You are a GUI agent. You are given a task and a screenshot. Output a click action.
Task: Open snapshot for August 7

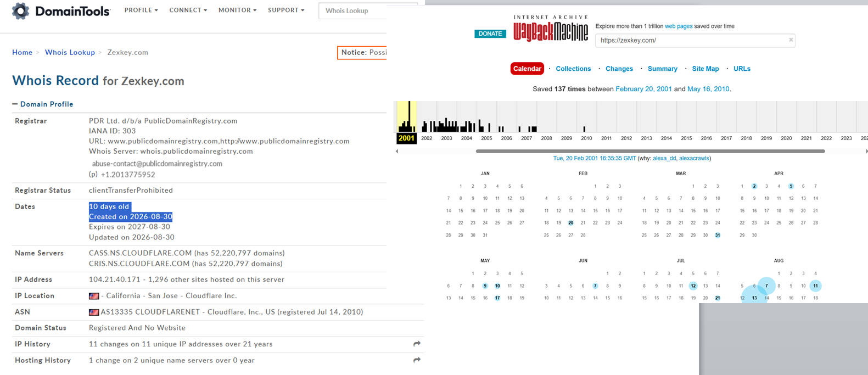coord(766,286)
